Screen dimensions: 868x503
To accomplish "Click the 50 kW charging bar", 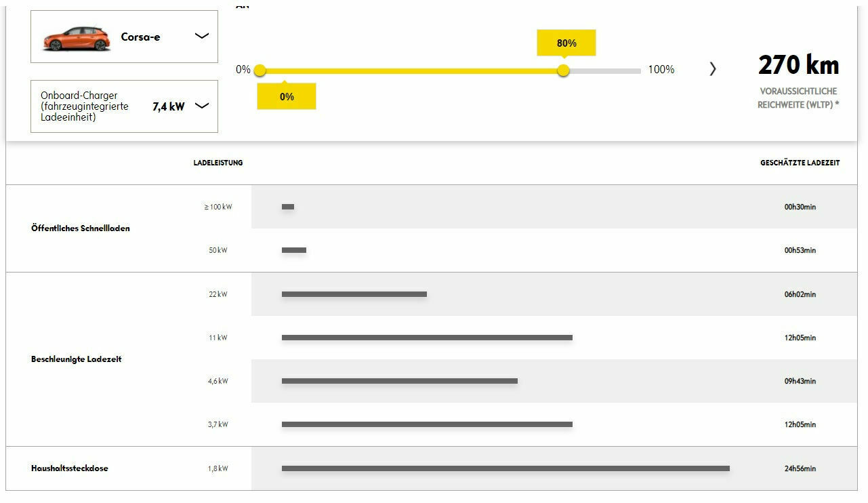I will tap(294, 250).
